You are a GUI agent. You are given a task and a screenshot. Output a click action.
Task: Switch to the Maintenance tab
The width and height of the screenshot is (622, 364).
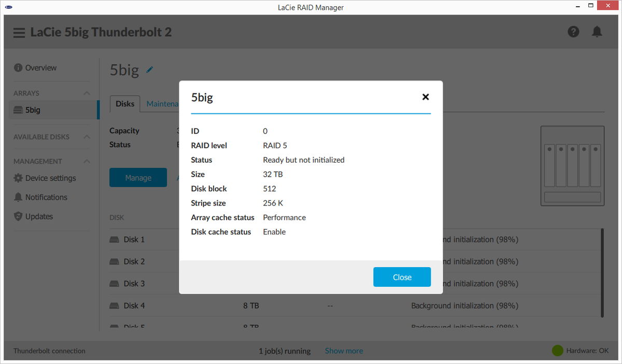162,104
